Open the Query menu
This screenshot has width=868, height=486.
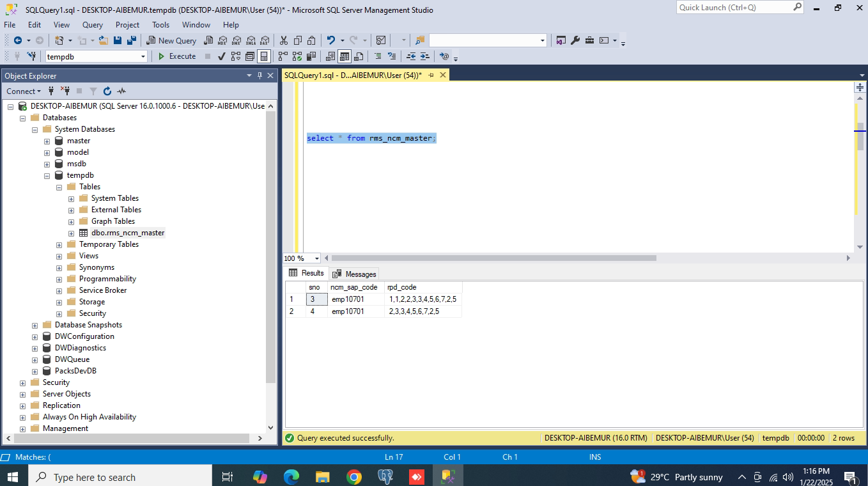93,24
